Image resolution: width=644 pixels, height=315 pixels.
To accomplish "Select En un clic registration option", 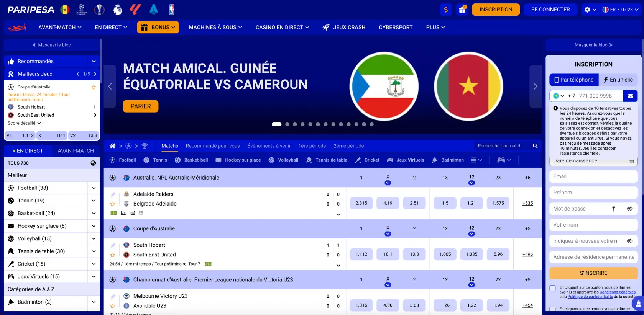I will point(618,80).
